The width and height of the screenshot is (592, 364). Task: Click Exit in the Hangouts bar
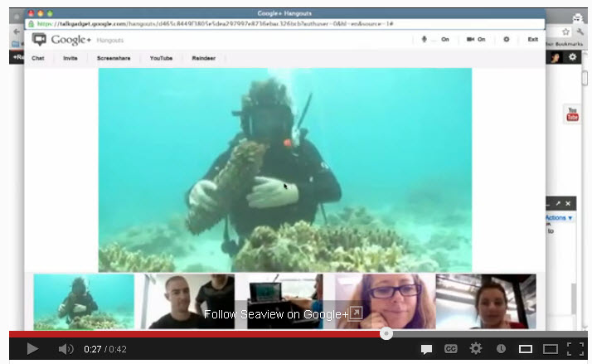click(x=532, y=39)
